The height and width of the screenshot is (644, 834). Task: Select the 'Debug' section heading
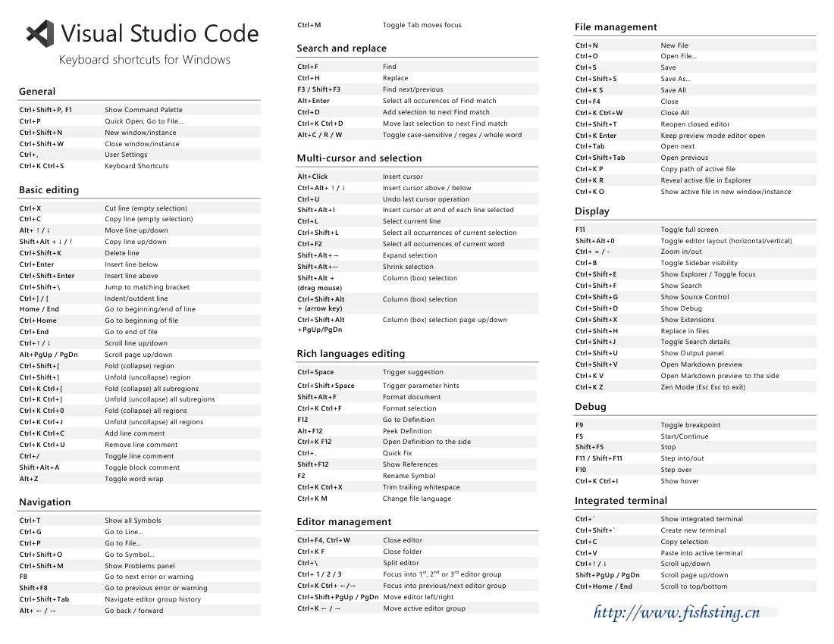tap(591, 407)
